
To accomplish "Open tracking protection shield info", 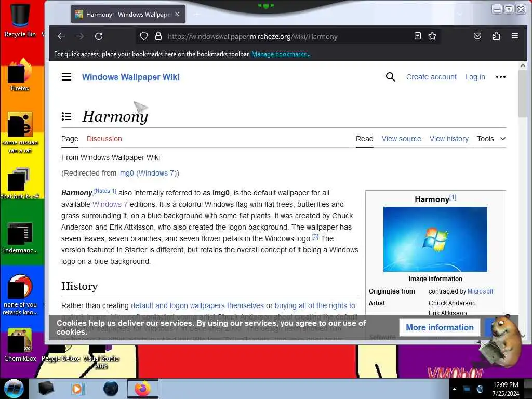I will click(x=144, y=36).
